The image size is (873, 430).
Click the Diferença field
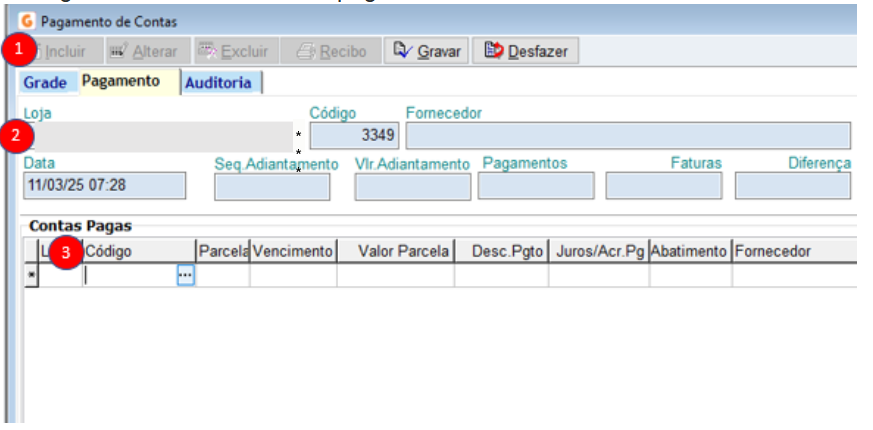[x=793, y=185]
